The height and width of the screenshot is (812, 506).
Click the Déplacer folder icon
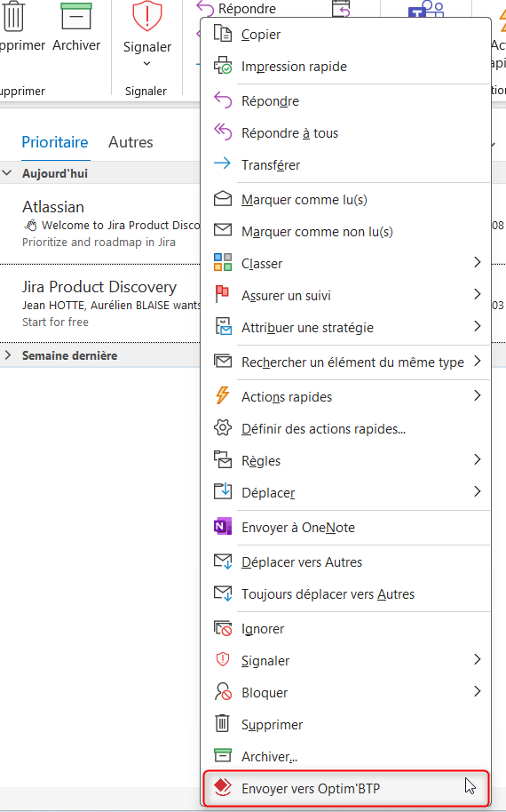[223, 490]
